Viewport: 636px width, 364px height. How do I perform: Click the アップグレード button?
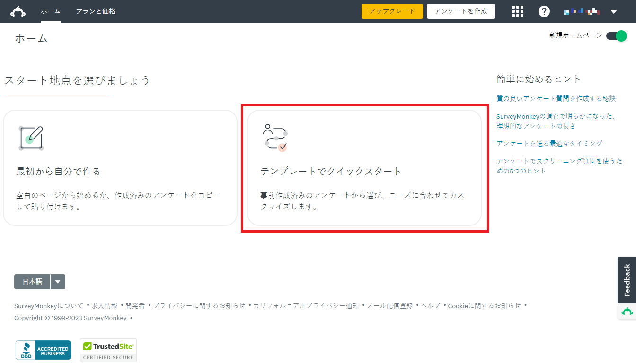pos(392,11)
